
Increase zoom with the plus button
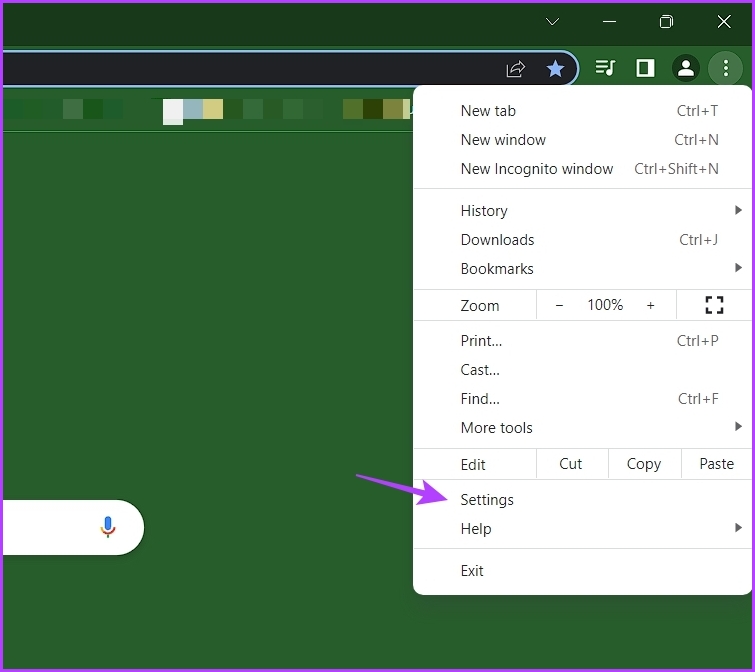[x=650, y=305]
